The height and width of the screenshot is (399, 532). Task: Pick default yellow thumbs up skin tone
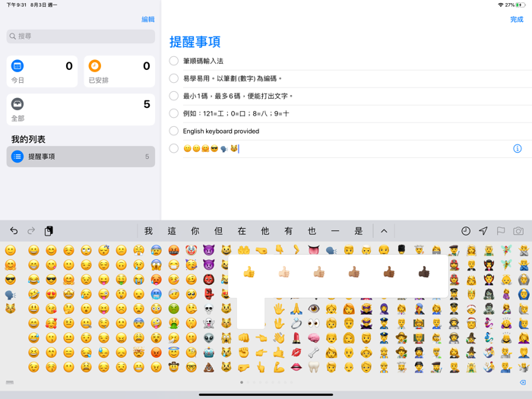(249, 272)
